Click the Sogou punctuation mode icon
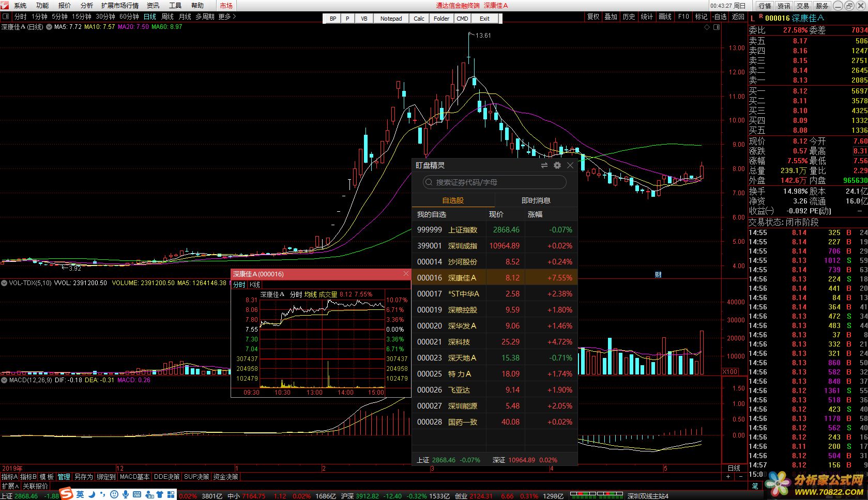Screen dimensions: 868x500 (102, 495)
